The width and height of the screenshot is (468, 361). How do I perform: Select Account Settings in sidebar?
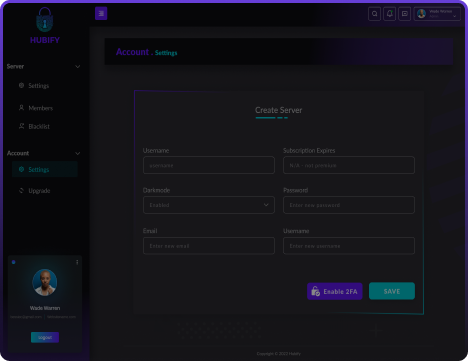45,169
